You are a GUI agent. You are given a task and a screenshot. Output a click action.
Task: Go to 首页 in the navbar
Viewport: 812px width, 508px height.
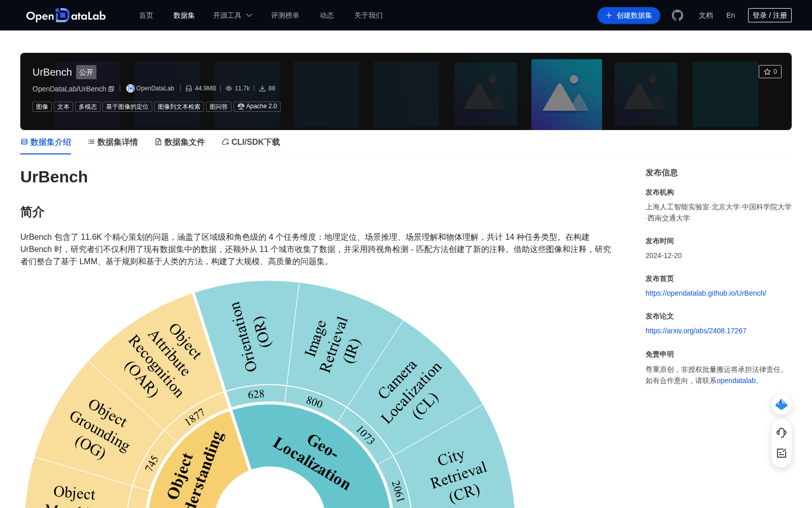coord(146,15)
